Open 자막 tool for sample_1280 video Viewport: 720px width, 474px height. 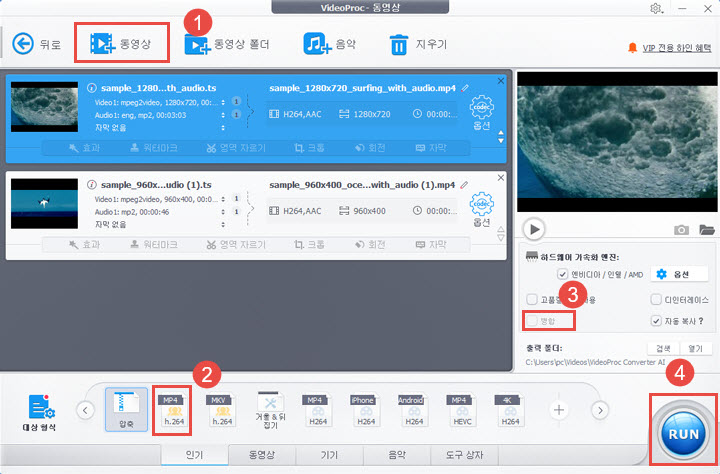pos(431,148)
